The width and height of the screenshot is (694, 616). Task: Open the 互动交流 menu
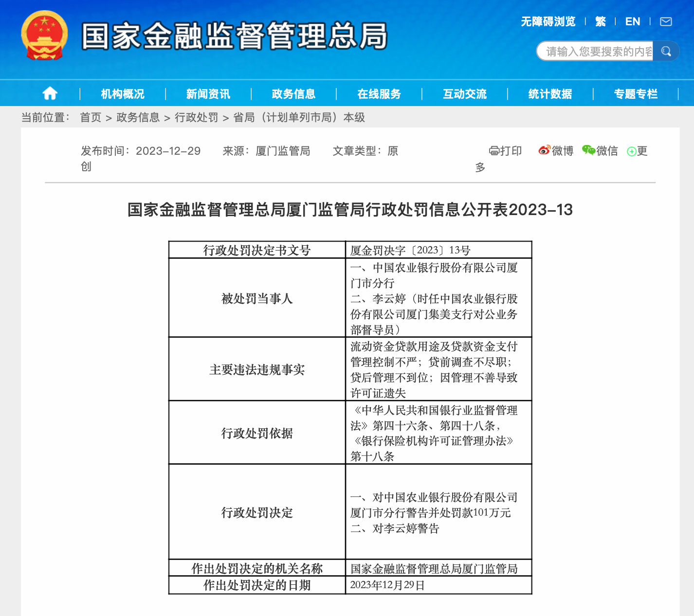point(465,94)
